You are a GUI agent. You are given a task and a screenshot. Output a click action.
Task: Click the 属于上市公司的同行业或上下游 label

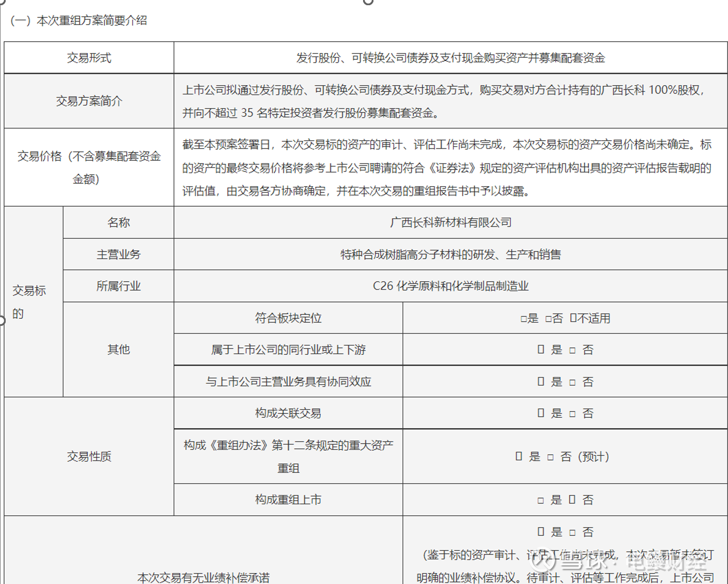(x=288, y=350)
